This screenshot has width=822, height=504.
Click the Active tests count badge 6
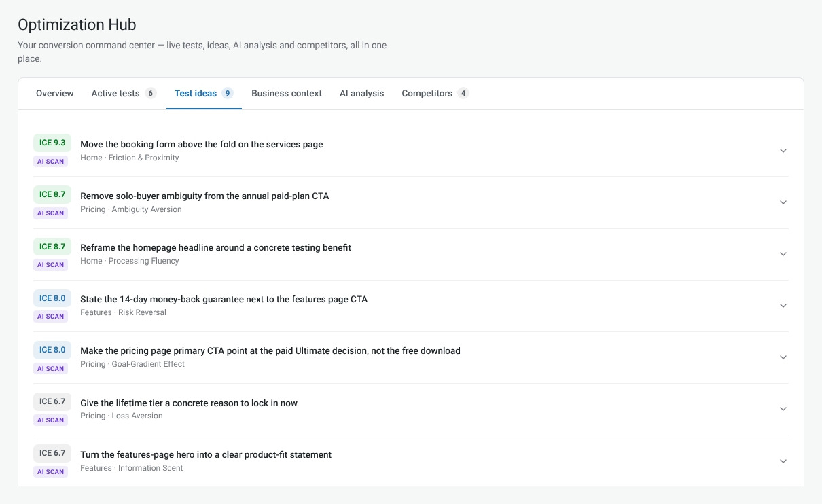(150, 94)
